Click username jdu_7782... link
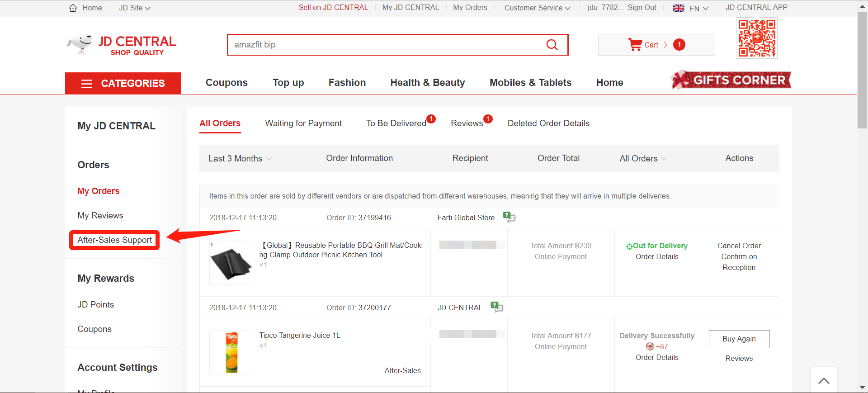 coord(605,7)
